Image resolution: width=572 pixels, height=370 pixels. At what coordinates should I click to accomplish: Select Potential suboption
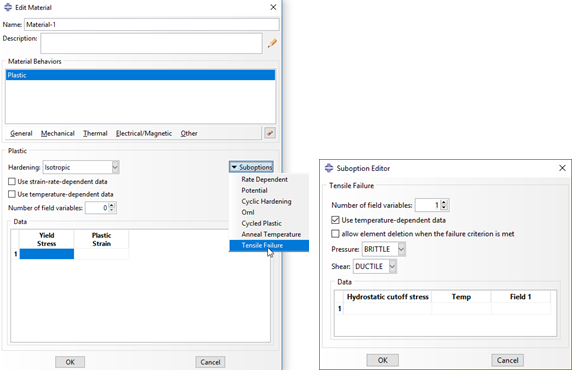click(269, 190)
